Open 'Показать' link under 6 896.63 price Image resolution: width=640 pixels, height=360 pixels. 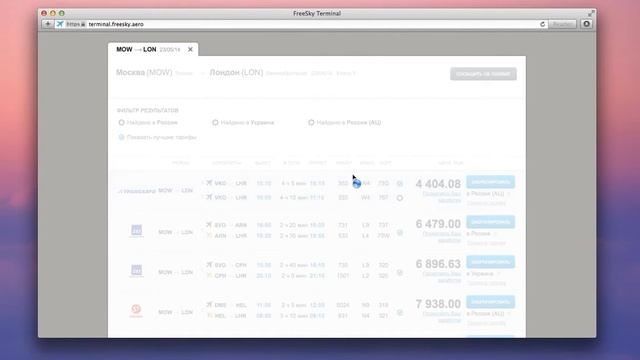tap(441, 277)
